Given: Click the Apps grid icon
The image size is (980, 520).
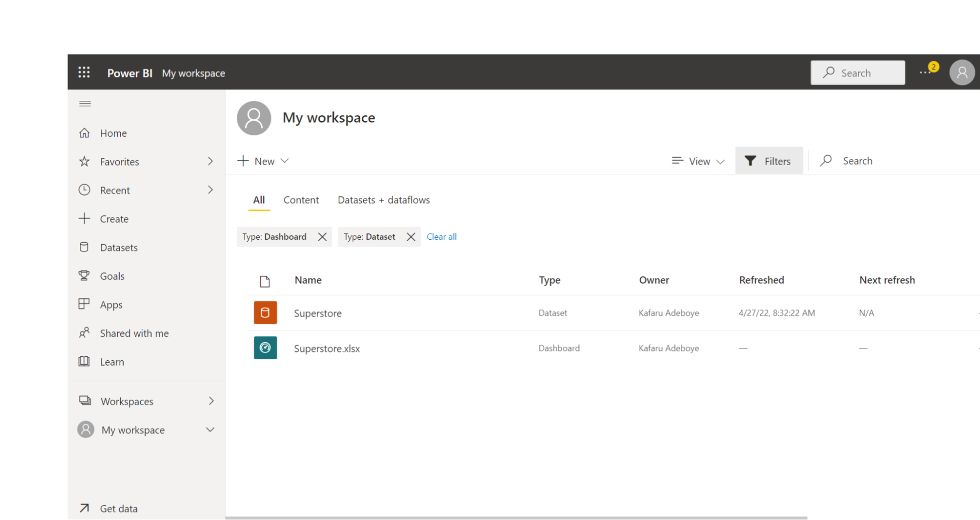Looking at the screenshot, I should point(84,304).
